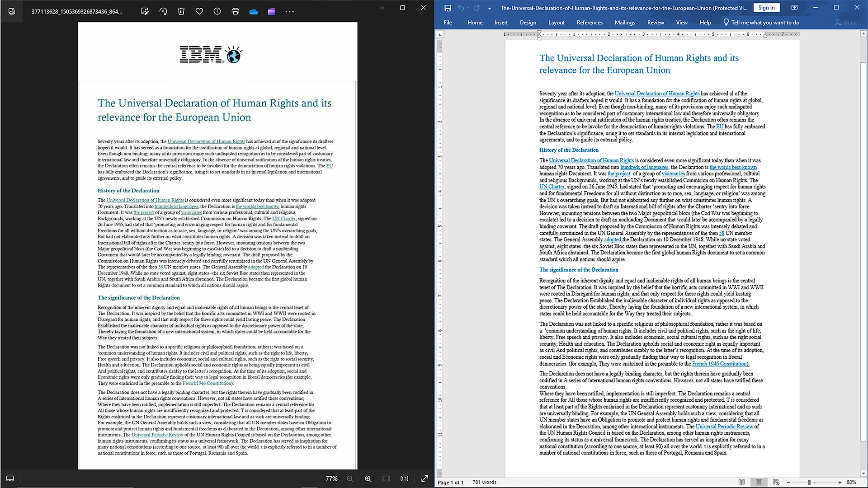The width and height of the screenshot is (868, 488).
Task: Toggle the filmstrip in Photos
Action: coord(10,479)
